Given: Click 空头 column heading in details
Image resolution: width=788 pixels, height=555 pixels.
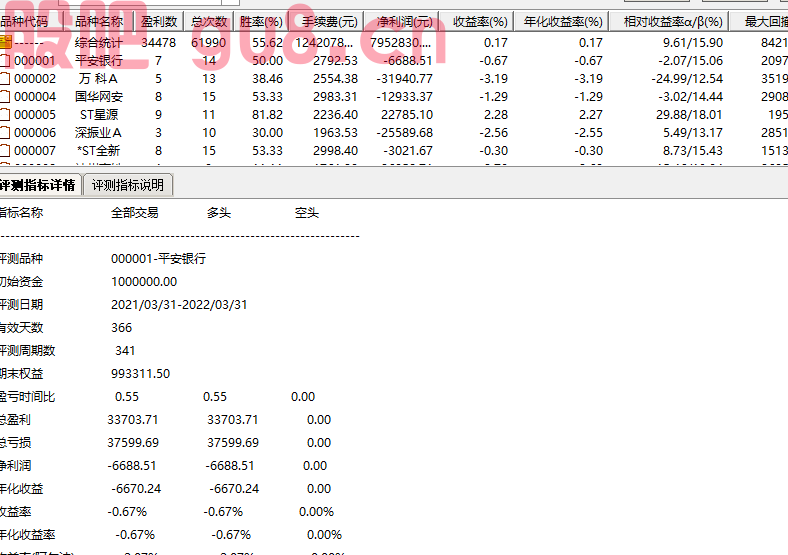Looking at the screenshot, I should (x=307, y=213).
